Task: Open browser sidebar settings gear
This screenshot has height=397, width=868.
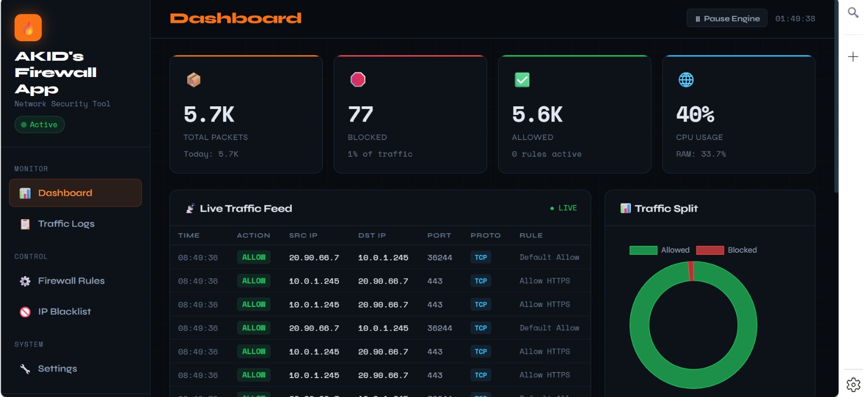Action: point(853,385)
